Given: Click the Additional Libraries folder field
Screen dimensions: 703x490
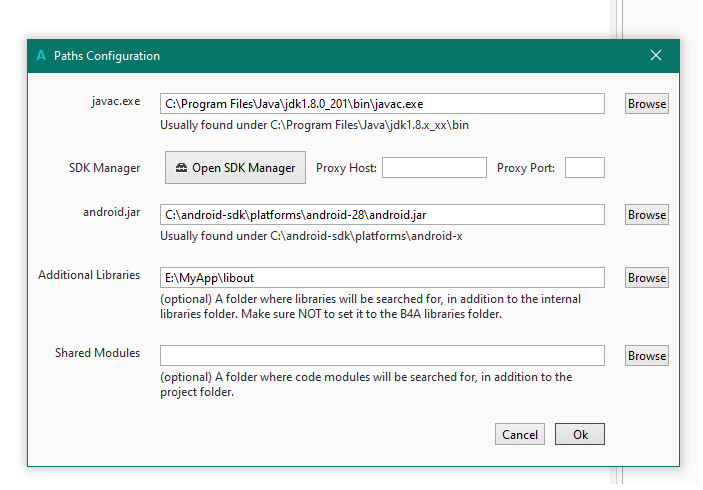Looking at the screenshot, I should tap(382, 277).
